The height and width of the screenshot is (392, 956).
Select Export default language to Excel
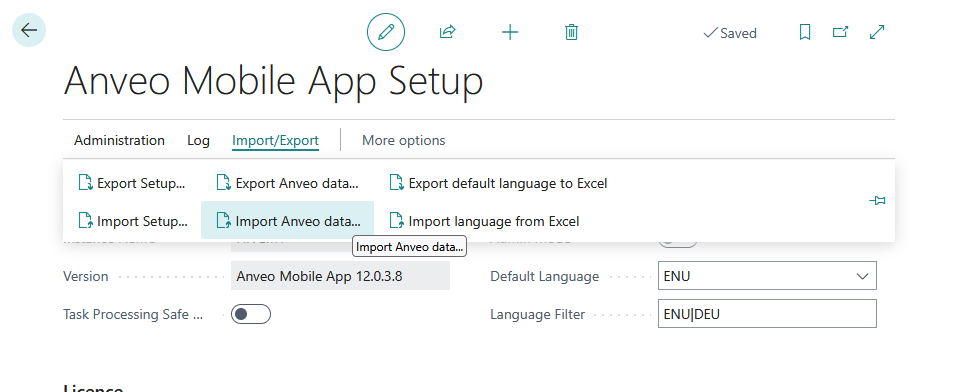coord(499,183)
